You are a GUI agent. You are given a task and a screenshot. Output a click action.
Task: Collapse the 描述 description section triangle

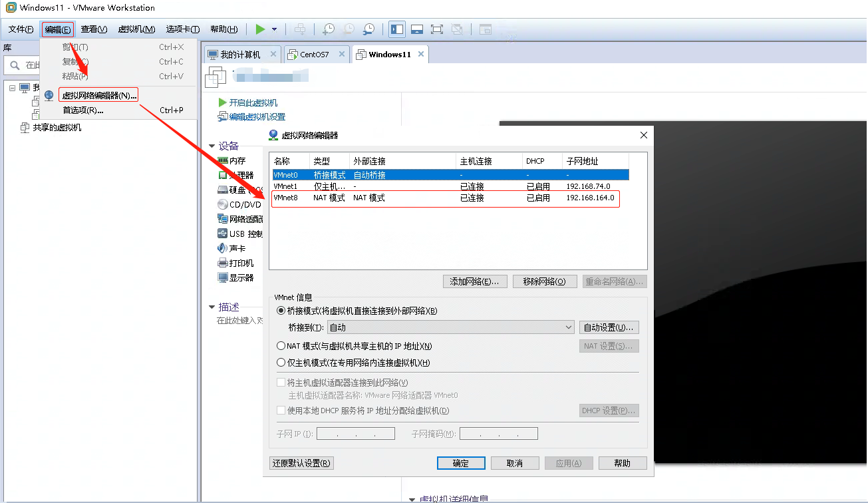coord(212,307)
